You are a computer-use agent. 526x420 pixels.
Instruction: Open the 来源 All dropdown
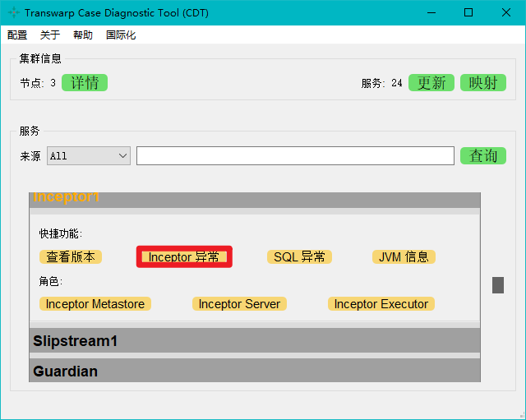point(89,155)
